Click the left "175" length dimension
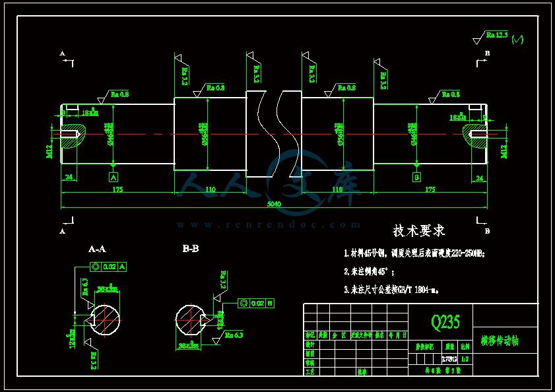555x392 pixels. (x=117, y=189)
